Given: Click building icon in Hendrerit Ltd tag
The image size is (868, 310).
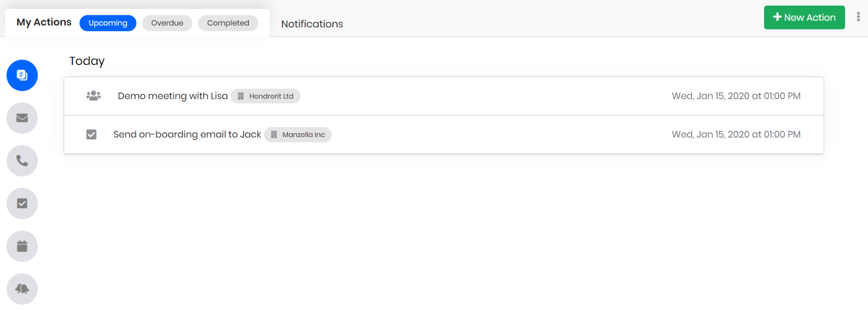Looking at the screenshot, I should pyautogui.click(x=241, y=96).
